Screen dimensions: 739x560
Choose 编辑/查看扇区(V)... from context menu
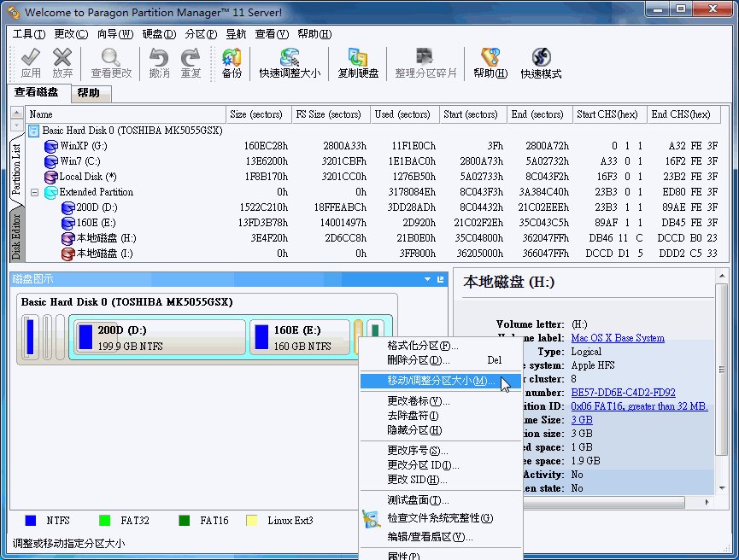[x=441, y=537]
